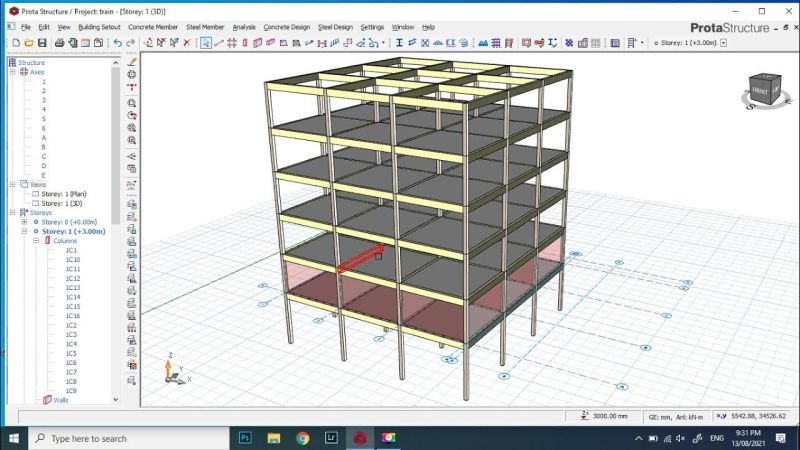Select column 1C10 in tree
The height and width of the screenshot is (450, 800).
click(x=73, y=260)
